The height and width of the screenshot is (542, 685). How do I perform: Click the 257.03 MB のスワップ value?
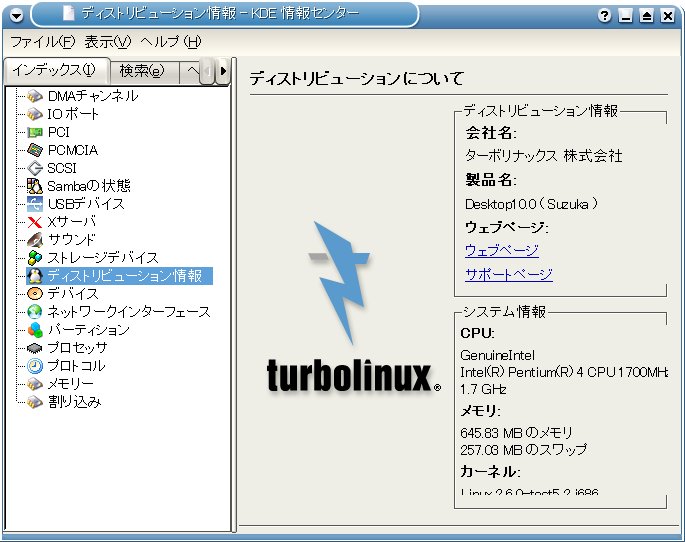tap(524, 450)
